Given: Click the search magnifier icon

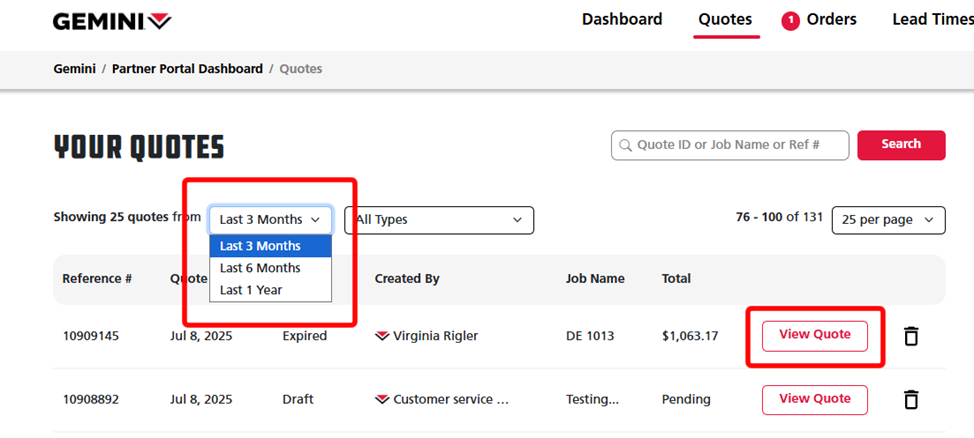Looking at the screenshot, I should [x=626, y=145].
